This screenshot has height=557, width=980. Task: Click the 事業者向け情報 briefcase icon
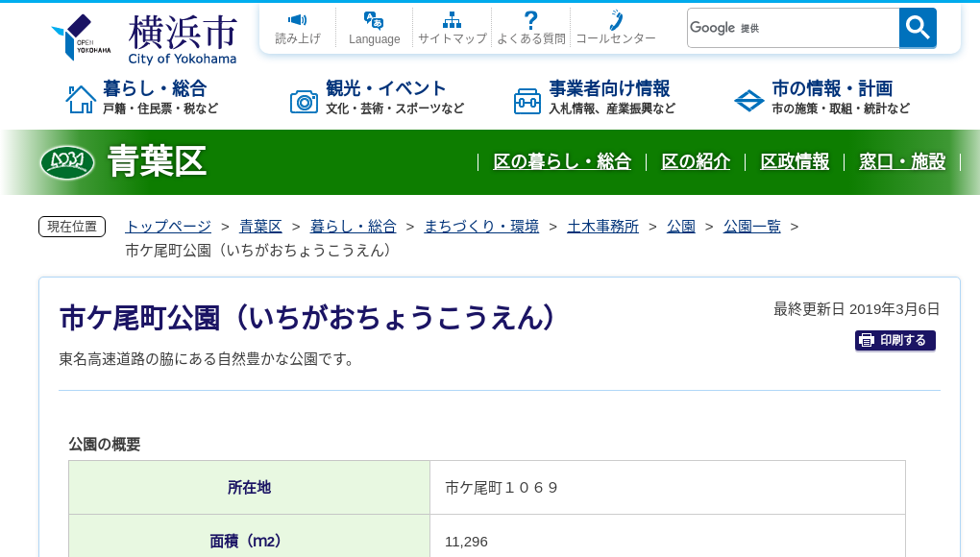point(527,100)
